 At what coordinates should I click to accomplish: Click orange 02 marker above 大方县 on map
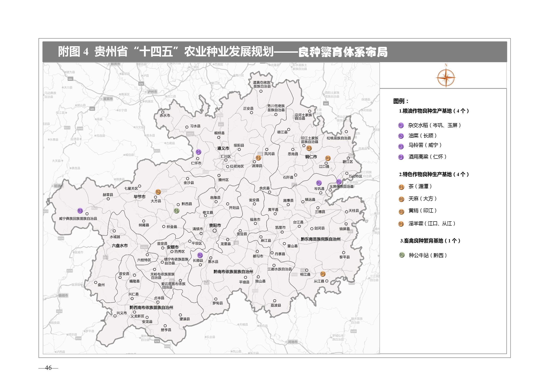158,192
